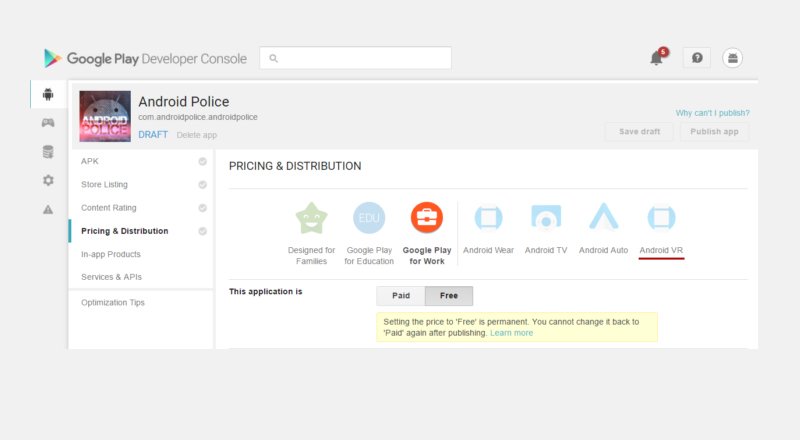Open the Game services controller icon
800x440 pixels.
pos(47,123)
